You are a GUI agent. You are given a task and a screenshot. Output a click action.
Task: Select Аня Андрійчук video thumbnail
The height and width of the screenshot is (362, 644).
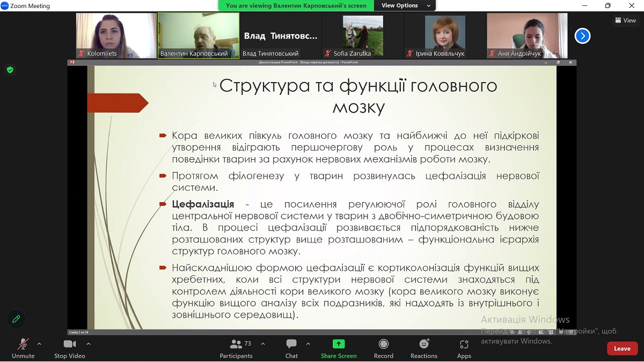pos(527,35)
